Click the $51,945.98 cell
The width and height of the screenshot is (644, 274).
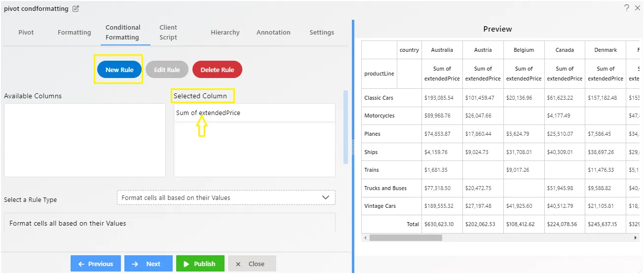(x=565, y=188)
